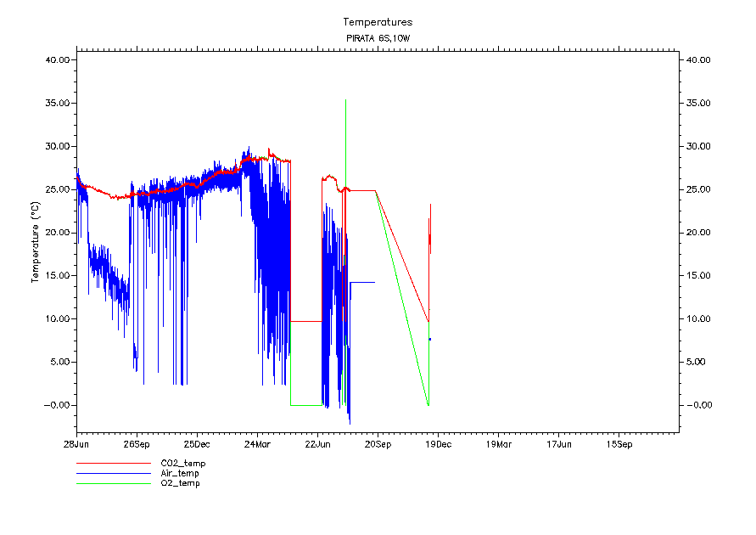Pick the 22Jun x-axis date label
This screenshot has width=756, height=535.
317,443
